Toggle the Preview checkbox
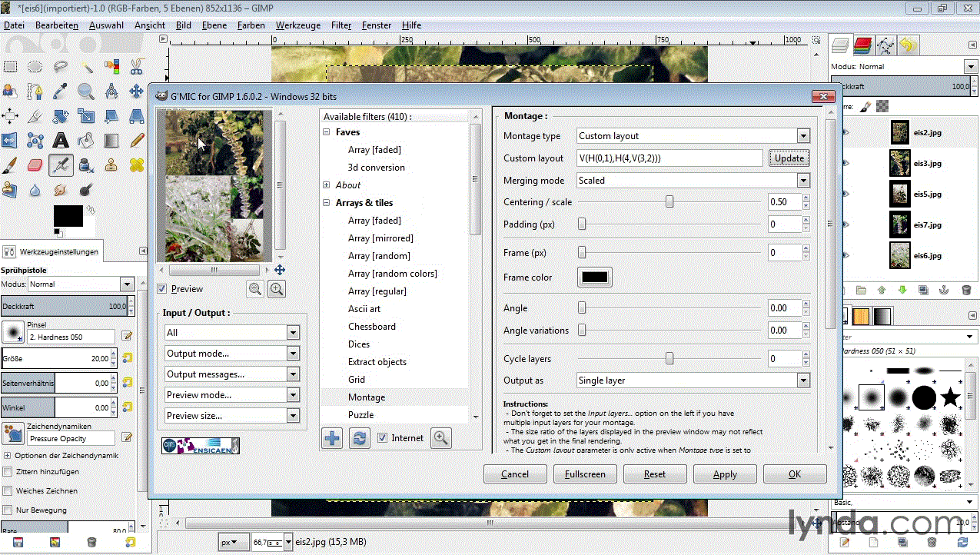 point(162,289)
